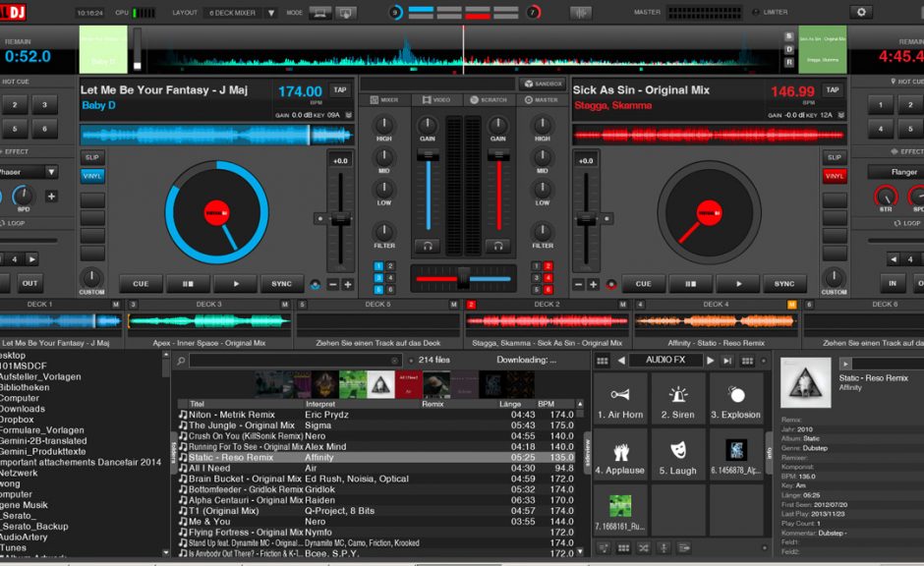
Task: Open the SCRATCH panel tab
Action: (491, 99)
